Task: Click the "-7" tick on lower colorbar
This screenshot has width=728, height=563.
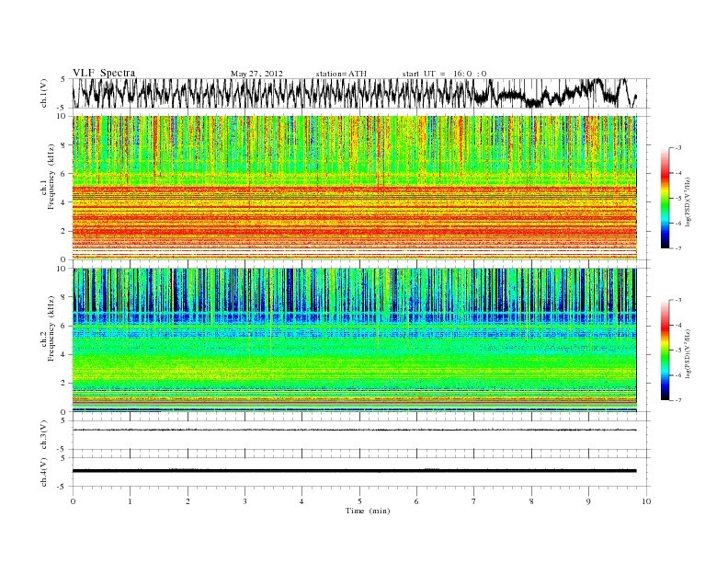Action: tap(677, 400)
